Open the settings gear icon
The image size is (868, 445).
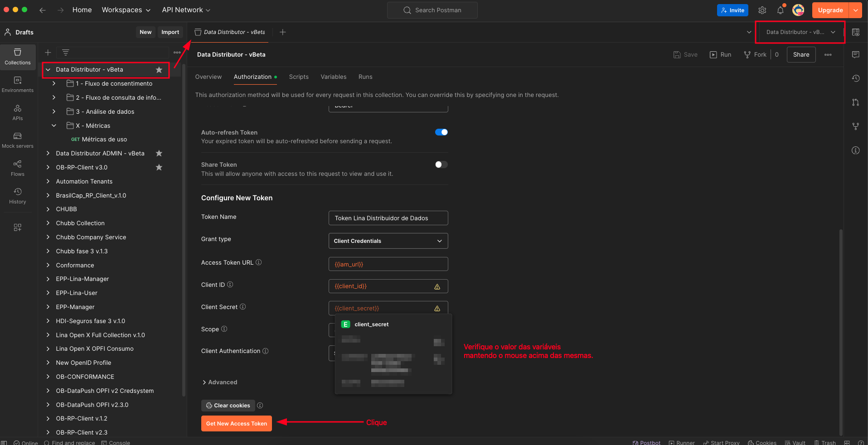coord(762,10)
